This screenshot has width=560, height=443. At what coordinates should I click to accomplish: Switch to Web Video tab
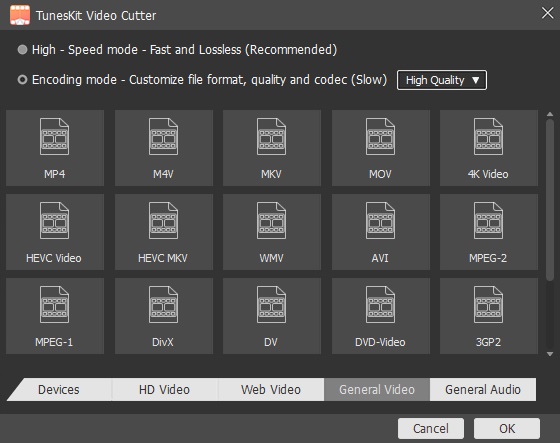[271, 389]
